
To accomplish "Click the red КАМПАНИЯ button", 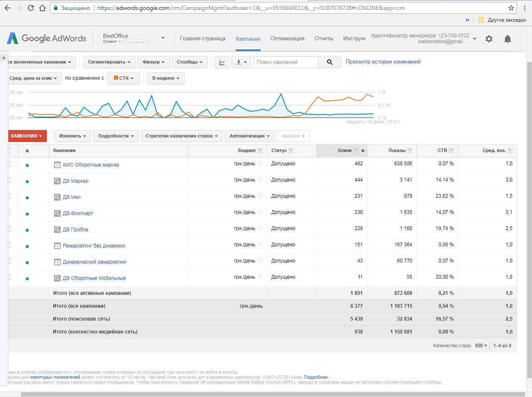I will click(x=27, y=136).
